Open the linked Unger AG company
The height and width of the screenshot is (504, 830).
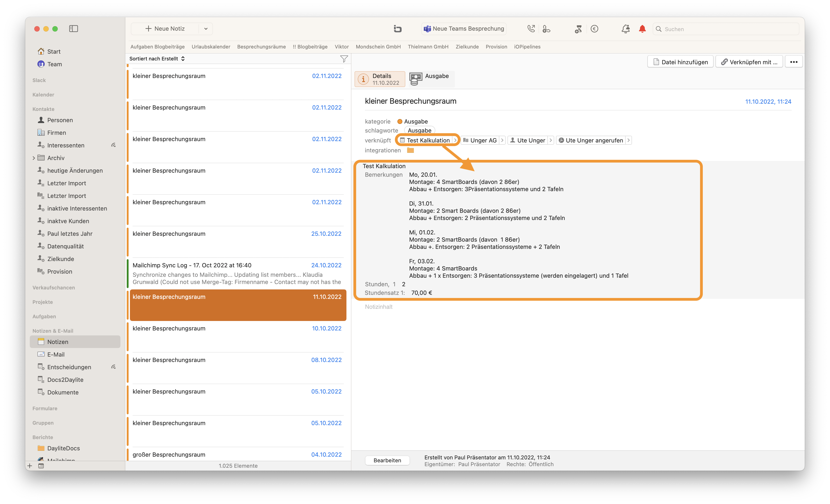coord(480,140)
